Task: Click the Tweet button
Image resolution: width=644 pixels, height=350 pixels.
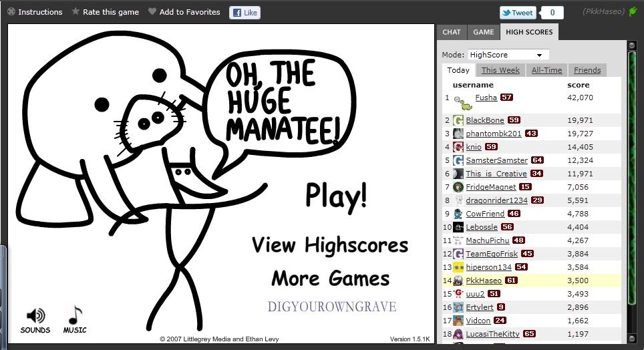Action: [518, 13]
